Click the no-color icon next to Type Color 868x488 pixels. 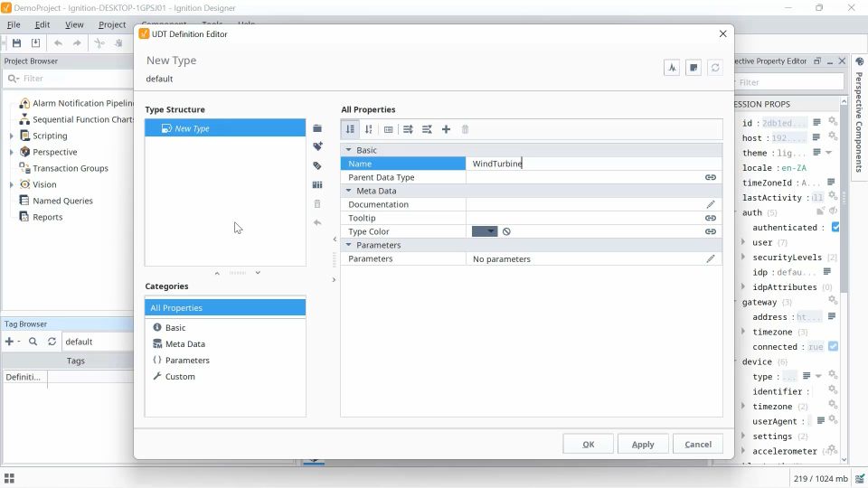(506, 232)
